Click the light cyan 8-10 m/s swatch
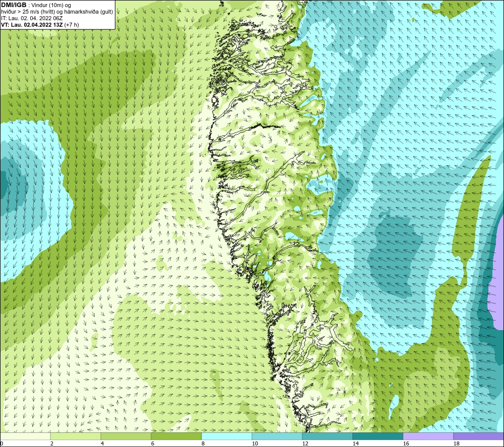This screenshot has height=447, width=504. pyautogui.click(x=227, y=436)
